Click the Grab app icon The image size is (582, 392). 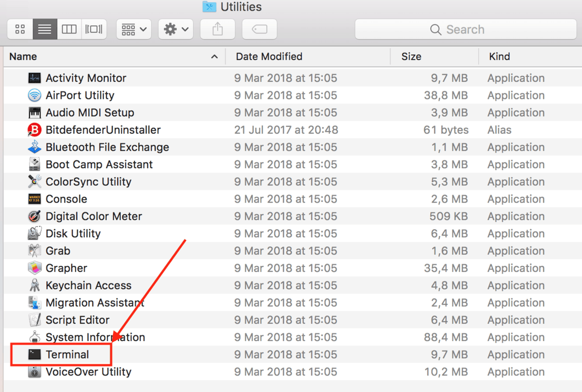(35, 251)
